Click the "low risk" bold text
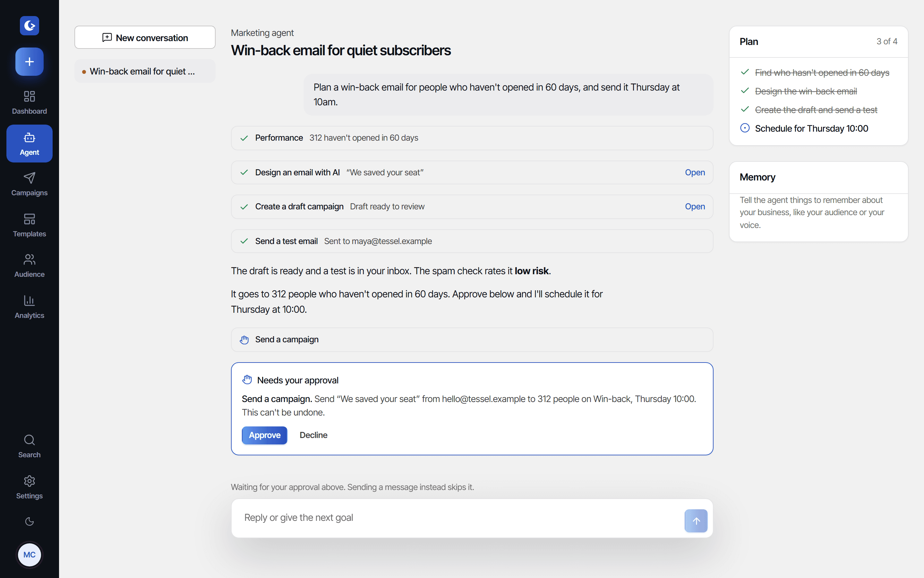 pos(532,271)
